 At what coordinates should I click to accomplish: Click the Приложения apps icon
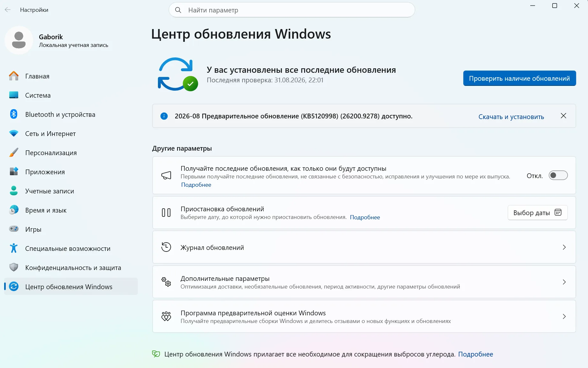[14, 171]
